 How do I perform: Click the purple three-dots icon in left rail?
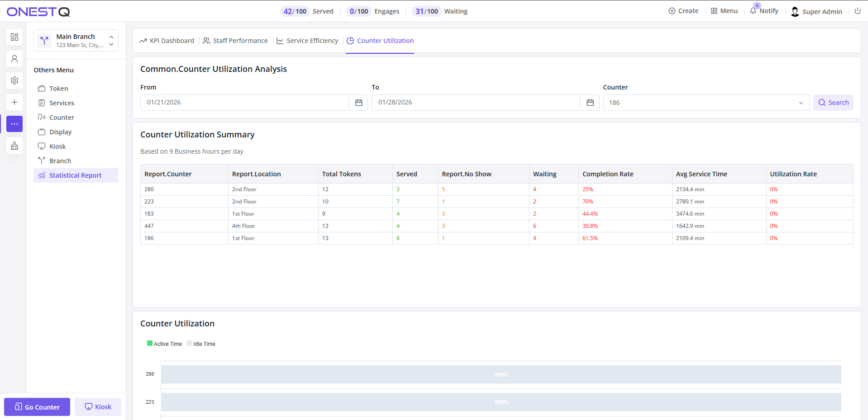tap(14, 124)
